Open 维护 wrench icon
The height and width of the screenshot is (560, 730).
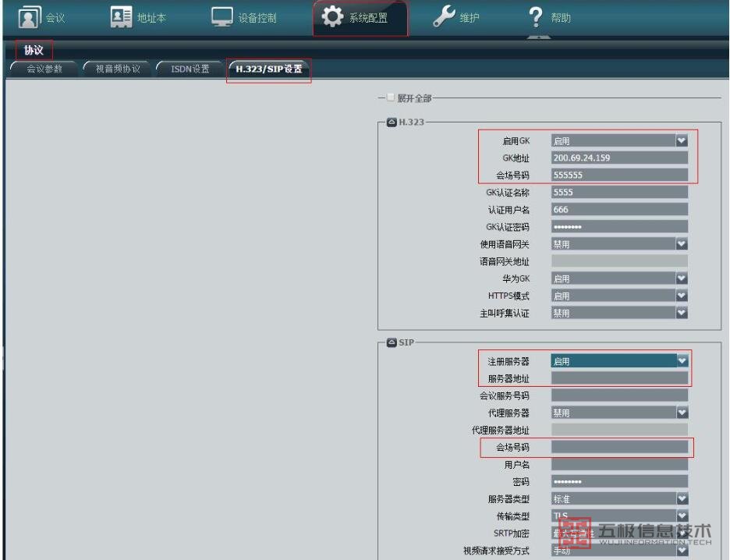444,17
